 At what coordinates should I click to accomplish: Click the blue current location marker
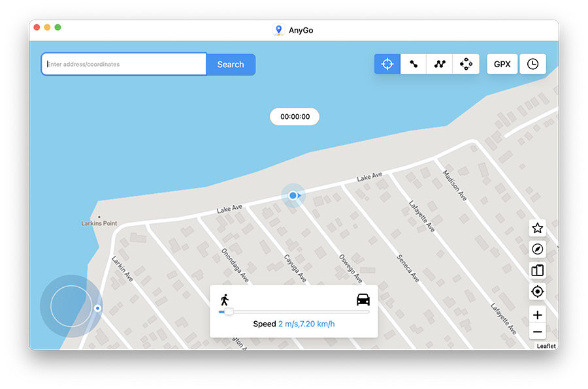click(294, 195)
